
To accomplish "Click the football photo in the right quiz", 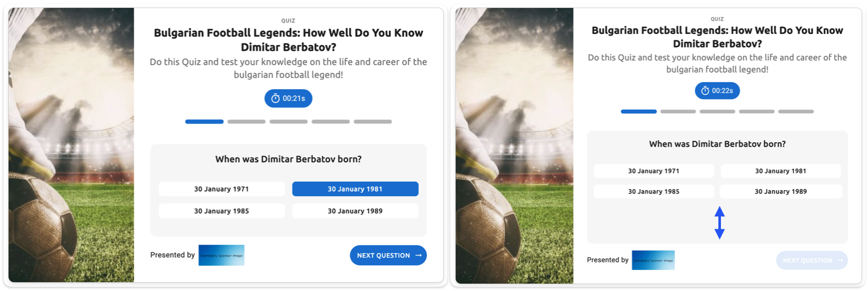I will [x=514, y=145].
